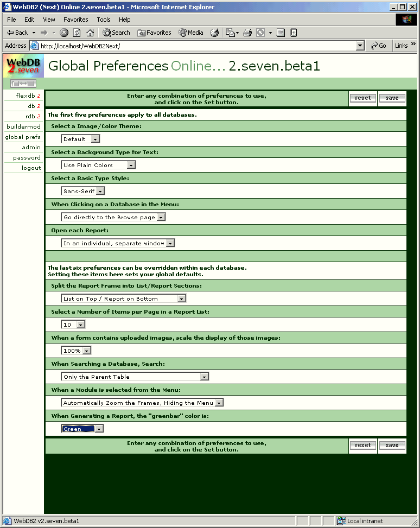Viewport: 420px width, 528px height.
Task: Toggle the frame zoom icon under logo
Action: tap(23, 84)
